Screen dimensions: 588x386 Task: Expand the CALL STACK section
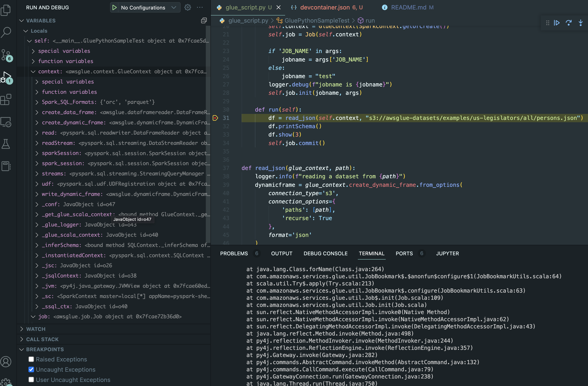[42, 339]
